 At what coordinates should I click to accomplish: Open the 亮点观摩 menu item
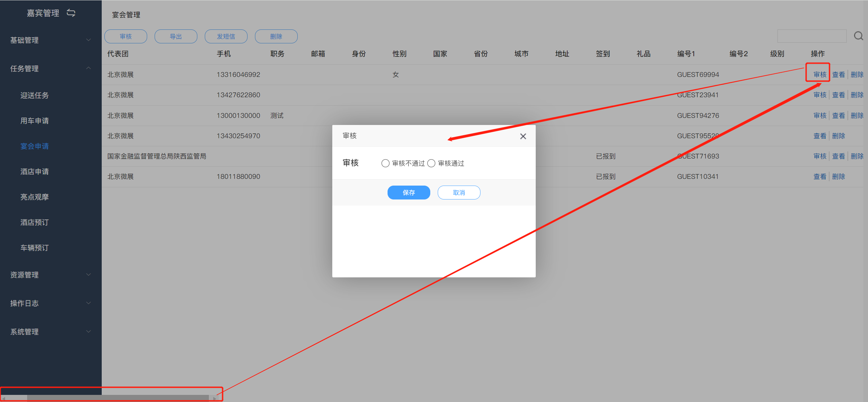tap(35, 197)
